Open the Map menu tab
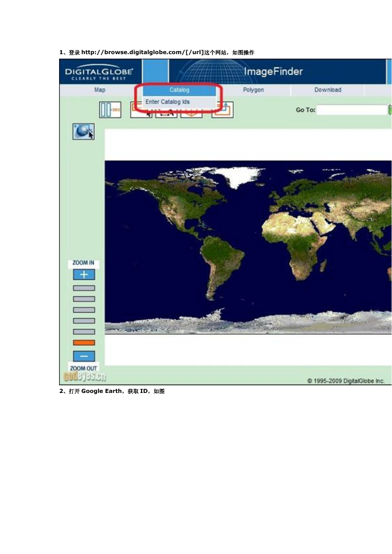 [x=100, y=90]
